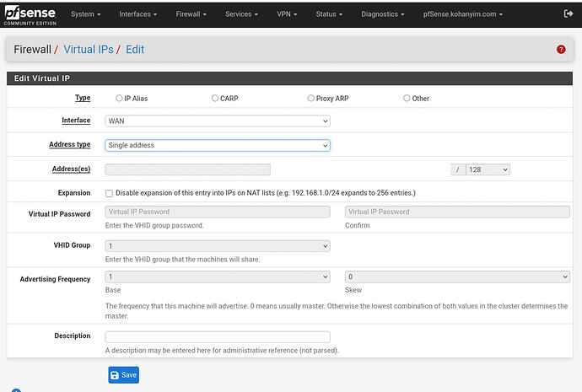This screenshot has height=392, width=582.
Task: Select the CARP type radio
Action: point(215,99)
